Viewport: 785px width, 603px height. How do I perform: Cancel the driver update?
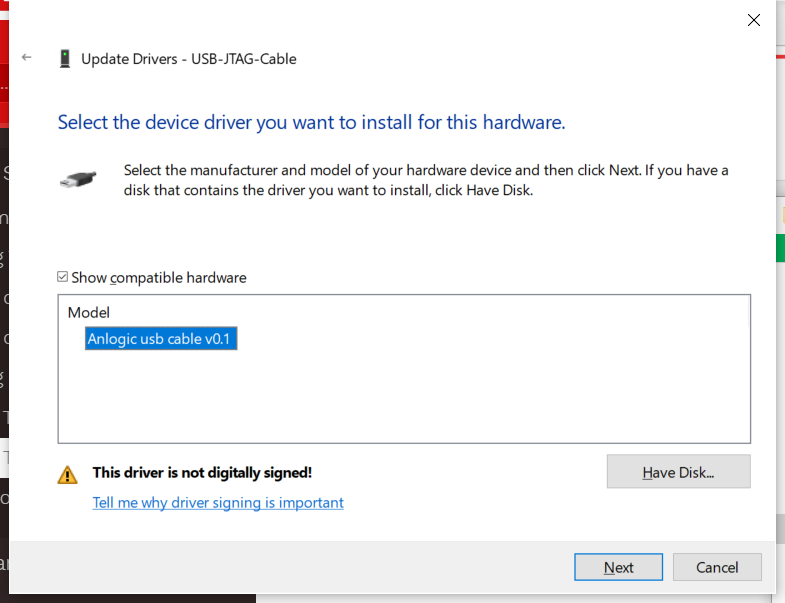(x=717, y=567)
